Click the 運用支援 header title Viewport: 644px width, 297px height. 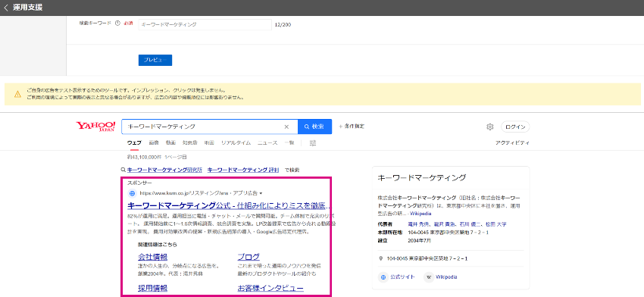pyautogui.click(x=27, y=8)
